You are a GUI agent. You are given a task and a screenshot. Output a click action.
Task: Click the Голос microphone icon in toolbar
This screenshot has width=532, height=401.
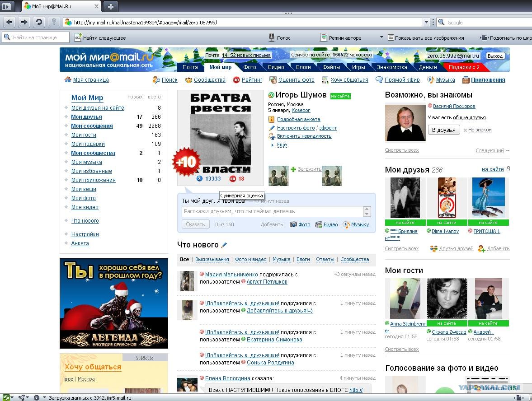pyautogui.click(x=272, y=37)
